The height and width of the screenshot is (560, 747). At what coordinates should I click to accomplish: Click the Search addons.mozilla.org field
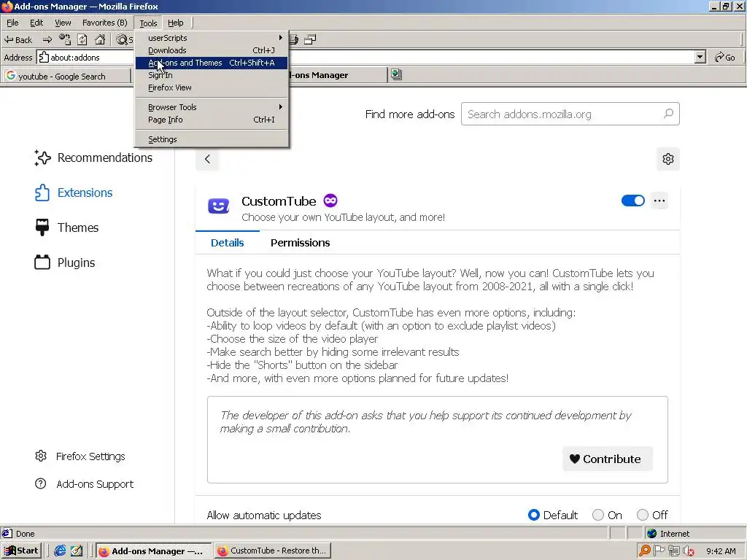(x=570, y=114)
